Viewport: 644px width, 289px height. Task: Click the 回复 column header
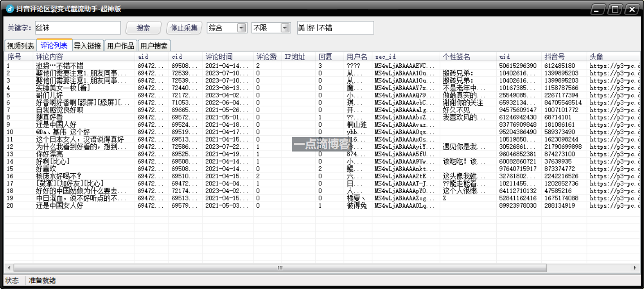pyautogui.click(x=329, y=57)
